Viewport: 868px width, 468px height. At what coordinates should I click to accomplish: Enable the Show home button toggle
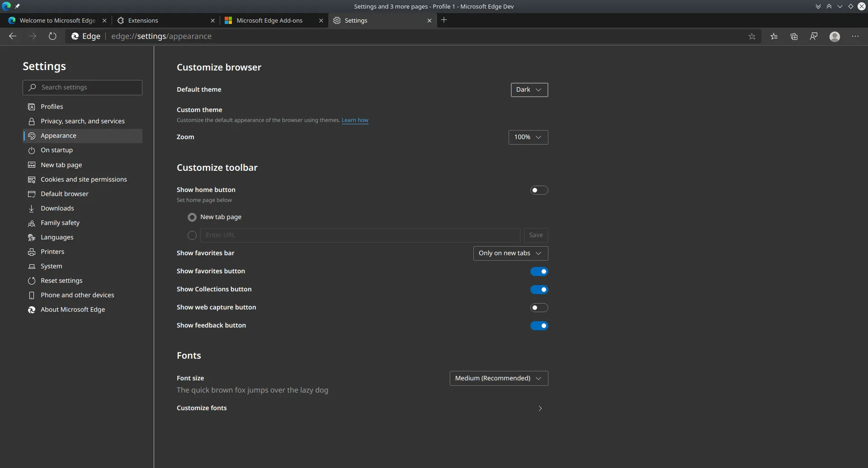click(539, 190)
